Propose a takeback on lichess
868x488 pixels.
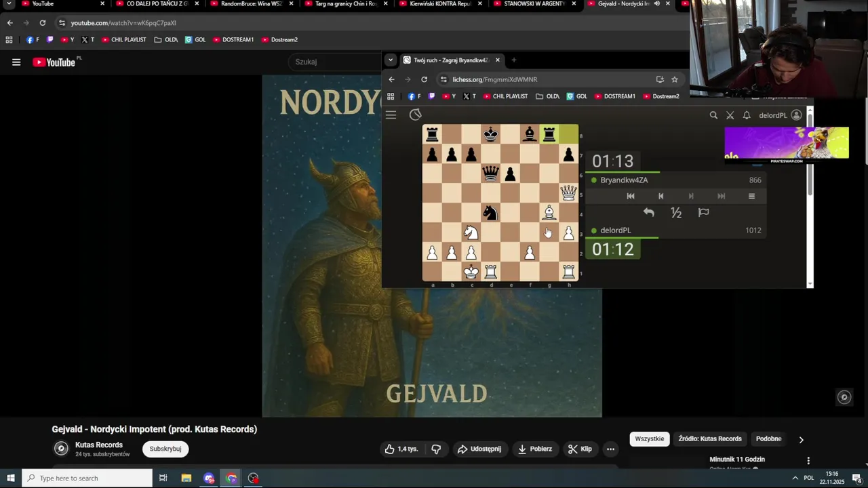[x=649, y=213]
